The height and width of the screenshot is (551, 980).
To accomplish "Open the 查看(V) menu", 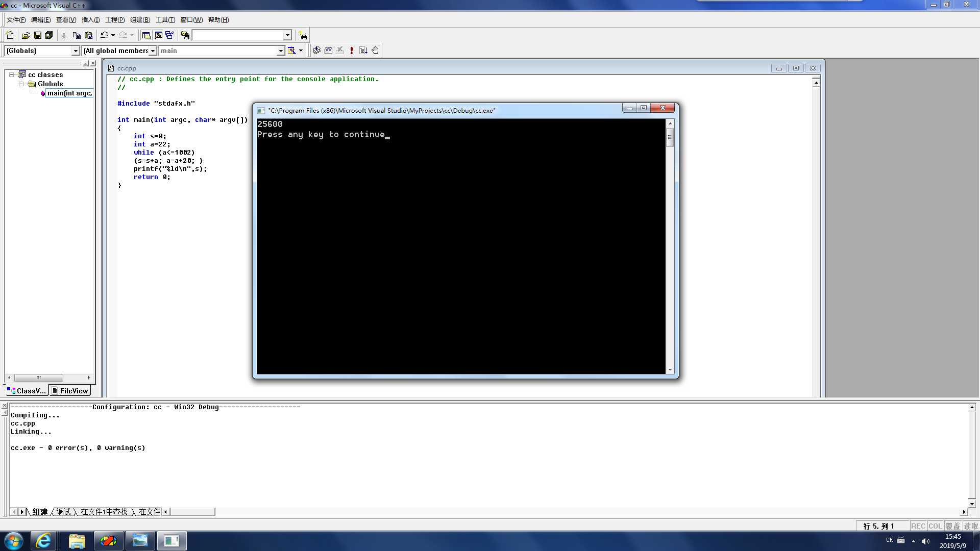I will pyautogui.click(x=66, y=20).
